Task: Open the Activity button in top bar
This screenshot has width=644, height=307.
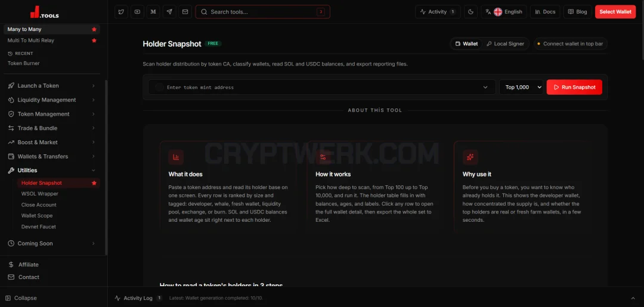Action: (438, 11)
